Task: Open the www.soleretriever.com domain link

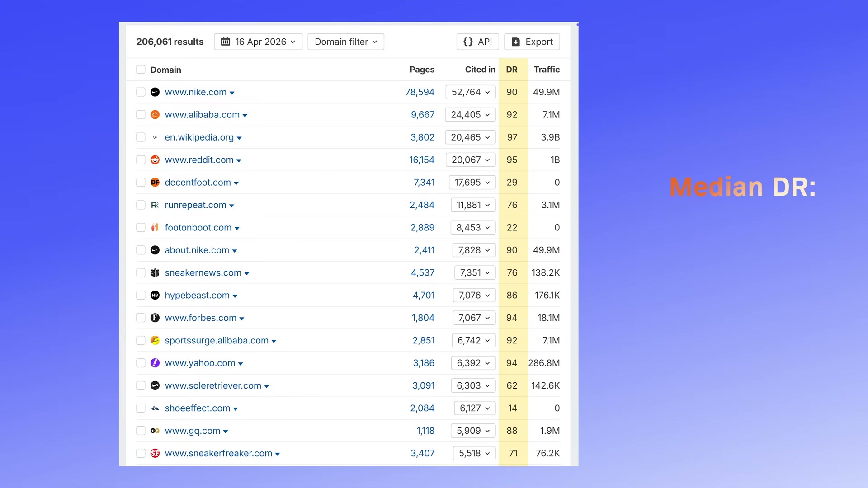Action: 213,386
